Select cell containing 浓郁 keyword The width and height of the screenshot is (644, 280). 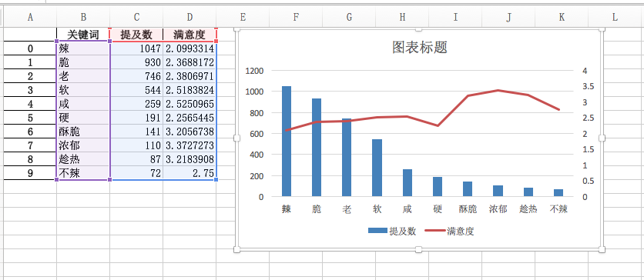coord(83,145)
